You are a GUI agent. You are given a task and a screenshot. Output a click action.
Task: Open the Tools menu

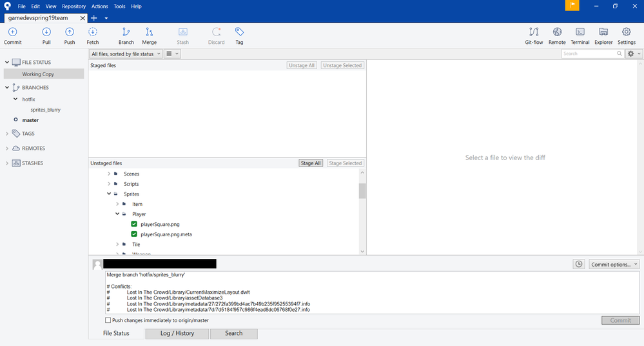click(x=119, y=6)
